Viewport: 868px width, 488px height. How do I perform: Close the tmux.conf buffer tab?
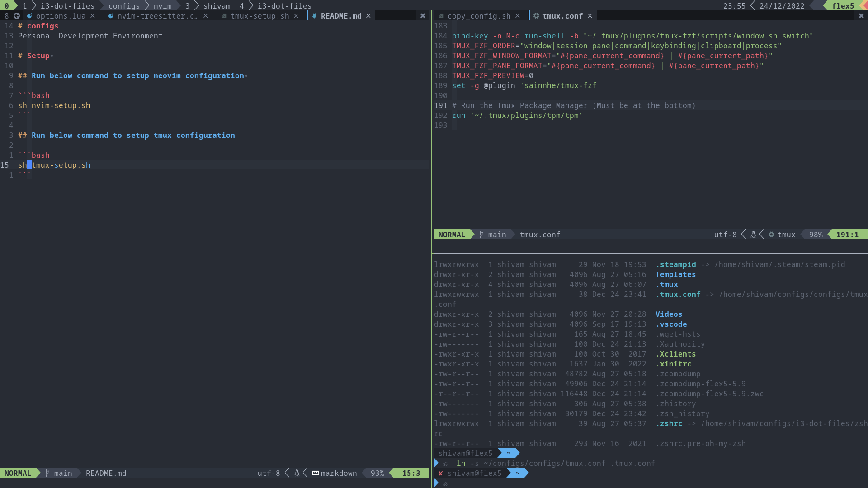point(590,16)
